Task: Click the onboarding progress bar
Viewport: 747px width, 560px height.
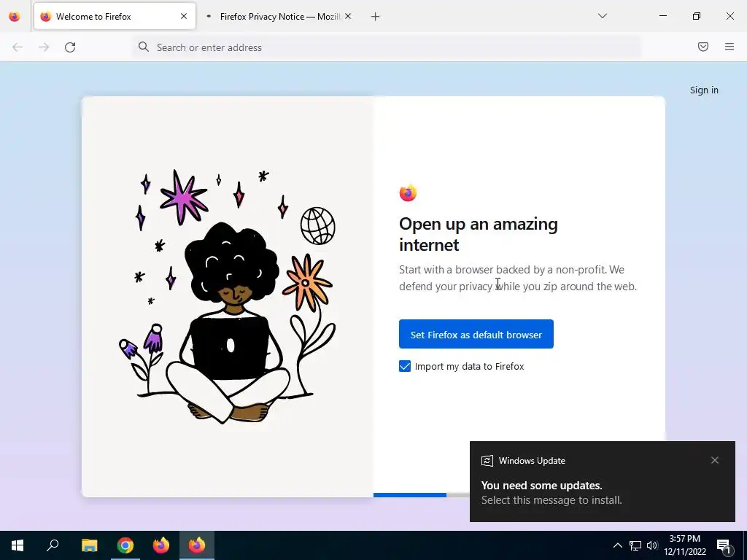Action: [422, 495]
